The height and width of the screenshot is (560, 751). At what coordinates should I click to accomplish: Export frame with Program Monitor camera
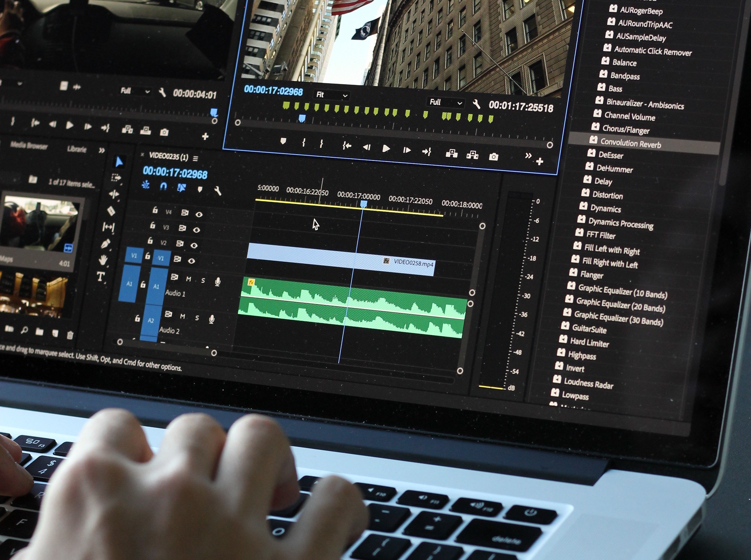[x=494, y=156]
